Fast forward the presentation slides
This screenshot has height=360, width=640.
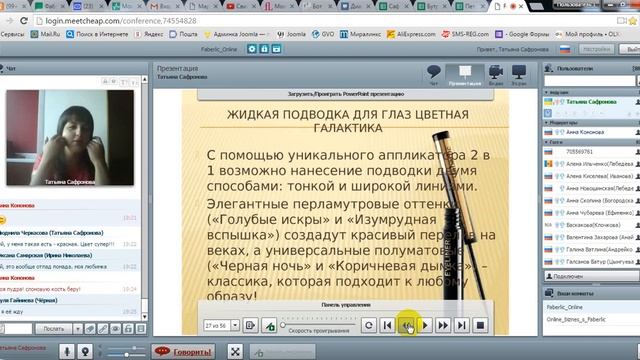click(x=443, y=325)
